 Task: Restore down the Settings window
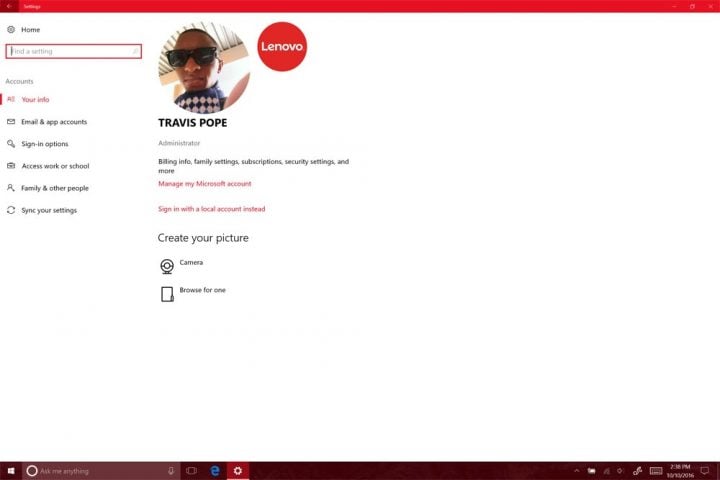tap(692, 6)
